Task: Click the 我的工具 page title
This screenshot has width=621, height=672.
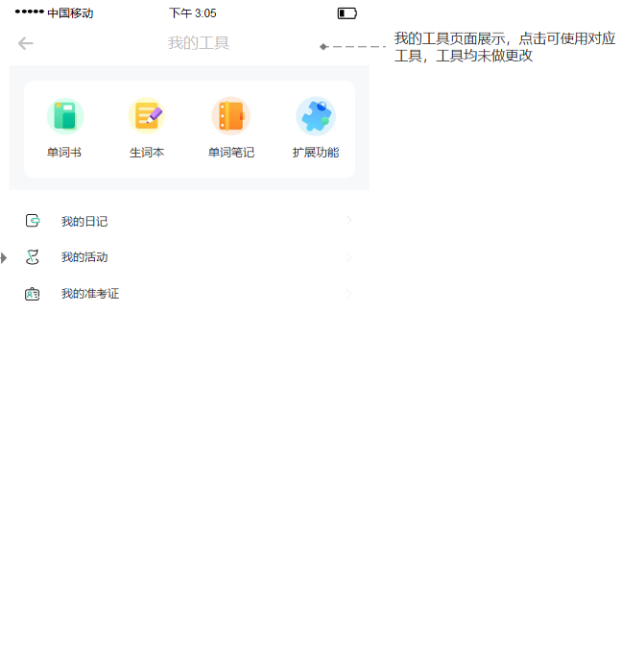Action: click(199, 43)
